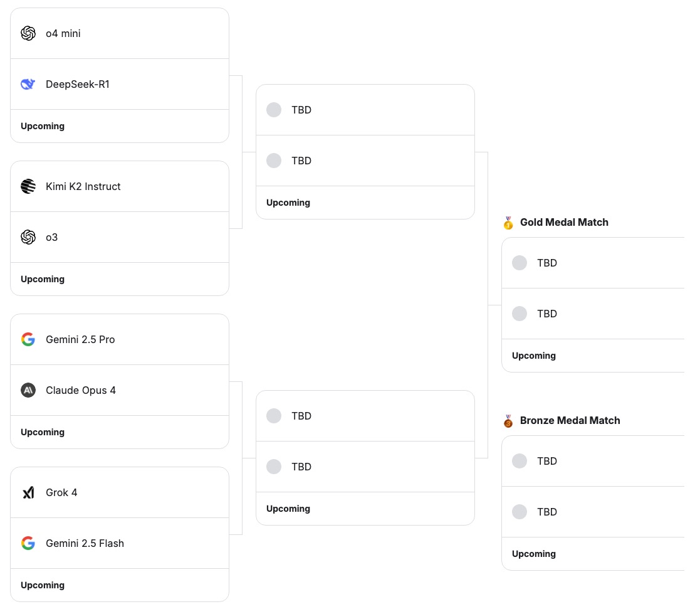Click the bronze medal icon

pos(508,421)
